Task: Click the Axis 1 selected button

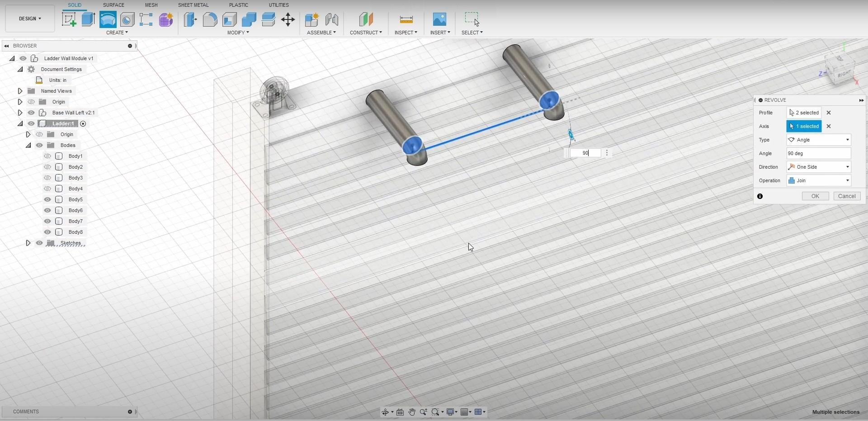Action: pos(804,126)
